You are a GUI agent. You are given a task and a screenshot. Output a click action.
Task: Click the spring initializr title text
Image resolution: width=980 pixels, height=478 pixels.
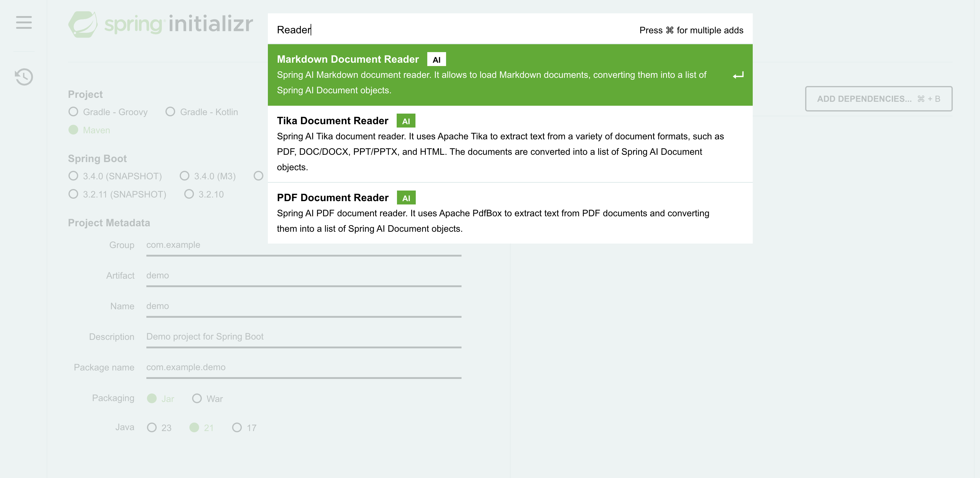179,24
